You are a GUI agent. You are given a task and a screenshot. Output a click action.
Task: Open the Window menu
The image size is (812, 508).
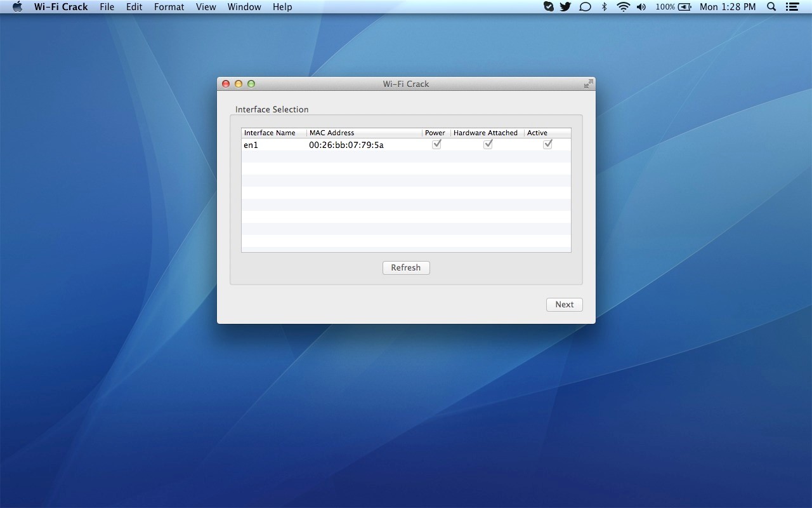pyautogui.click(x=244, y=7)
